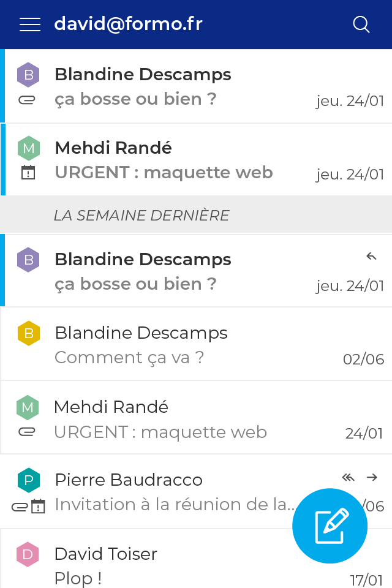Click the reply arrow on Blandine's email

point(371,257)
